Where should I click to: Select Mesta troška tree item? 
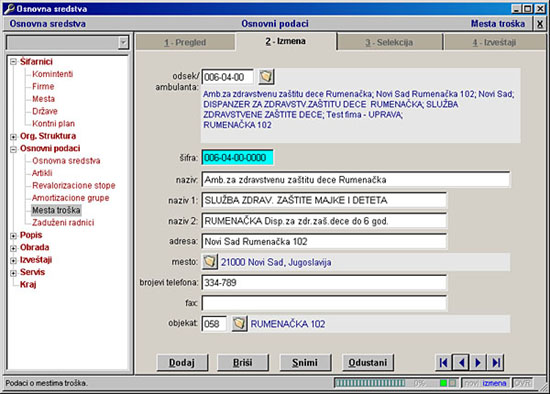(56, 210)
